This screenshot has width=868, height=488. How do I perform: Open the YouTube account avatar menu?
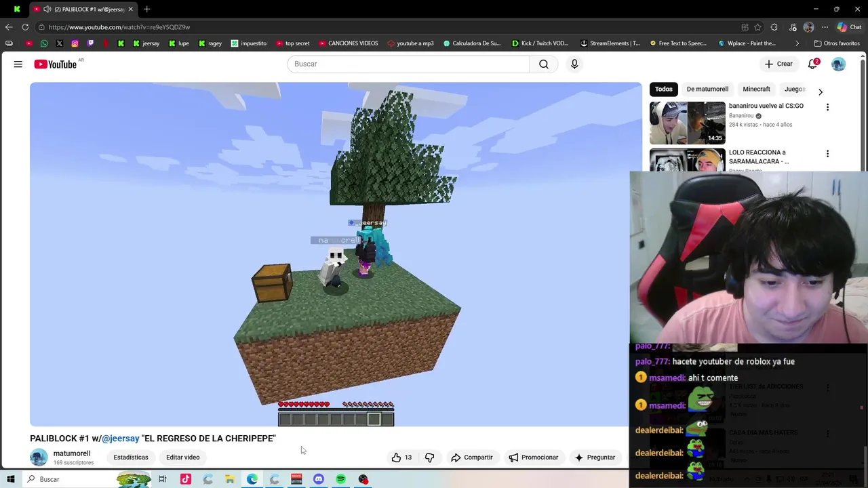click(839, 64)
